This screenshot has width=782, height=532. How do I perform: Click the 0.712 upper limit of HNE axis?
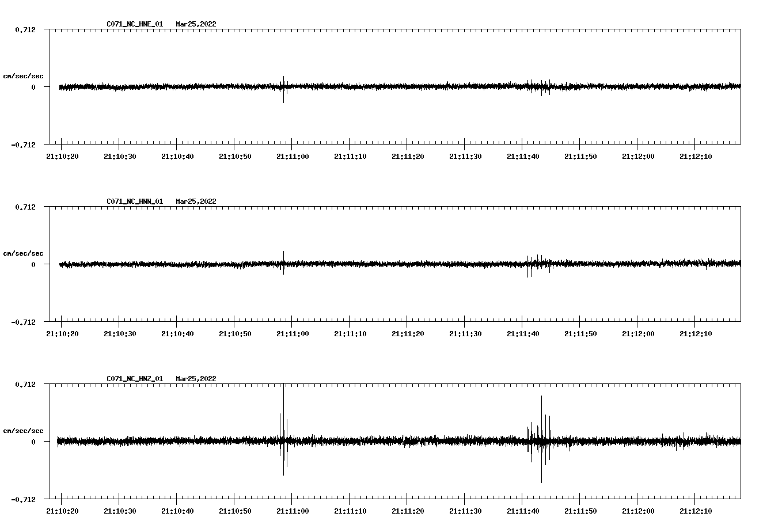click(25, 29)
